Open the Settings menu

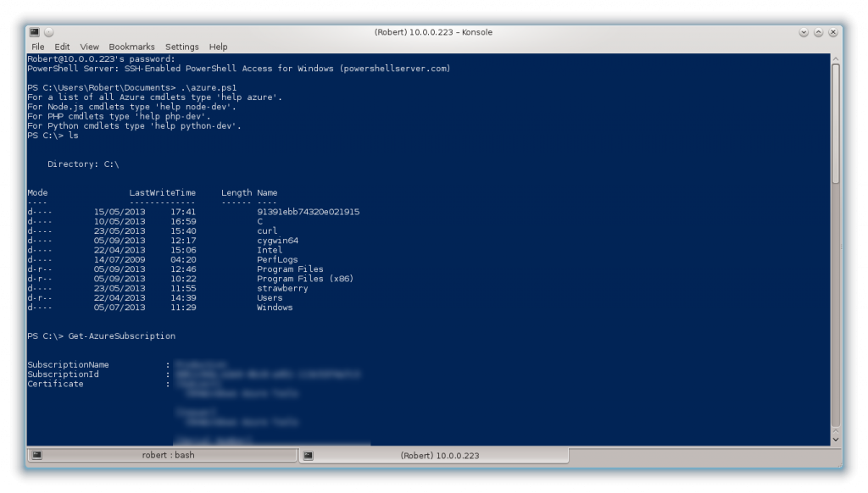181,47
